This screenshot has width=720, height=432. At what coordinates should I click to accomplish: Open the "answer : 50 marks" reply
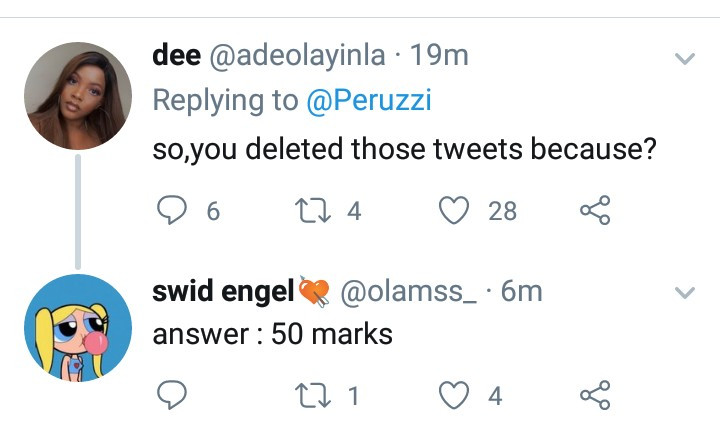pyautogui.click(x=272, y=334)
